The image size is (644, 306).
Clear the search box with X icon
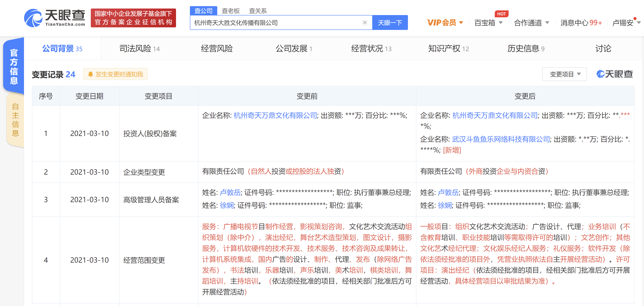click(365, 23)
